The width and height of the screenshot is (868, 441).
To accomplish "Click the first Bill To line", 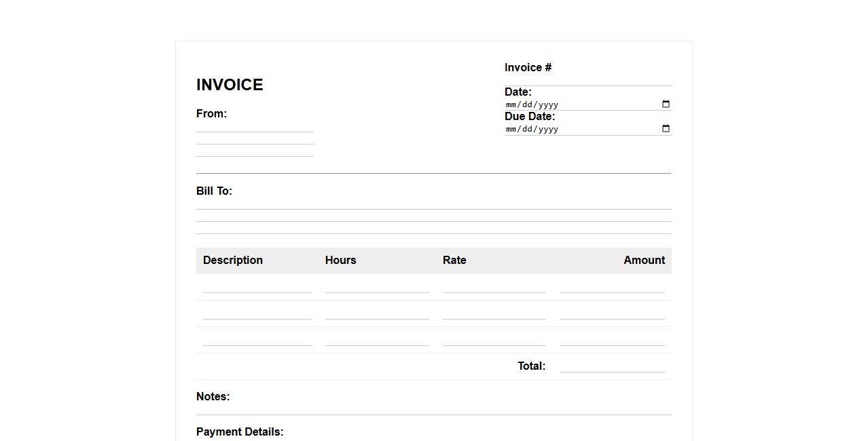I will tap(433, 204).
